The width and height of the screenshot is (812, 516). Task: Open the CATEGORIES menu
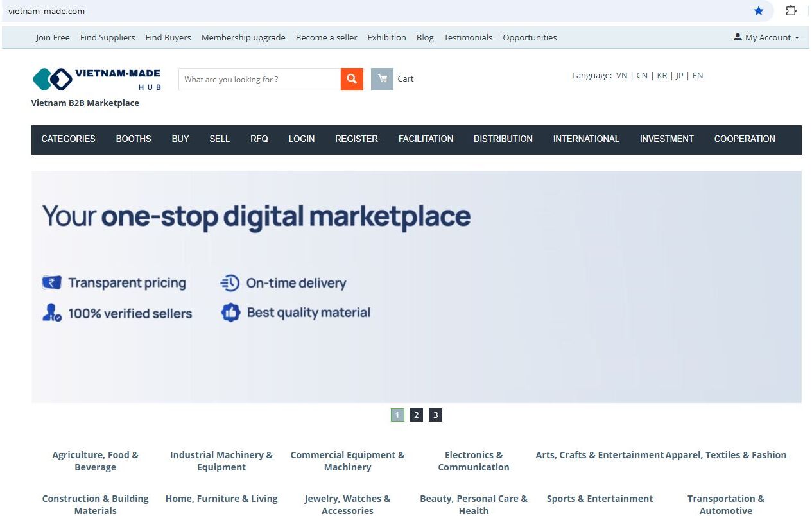[68, 139]
